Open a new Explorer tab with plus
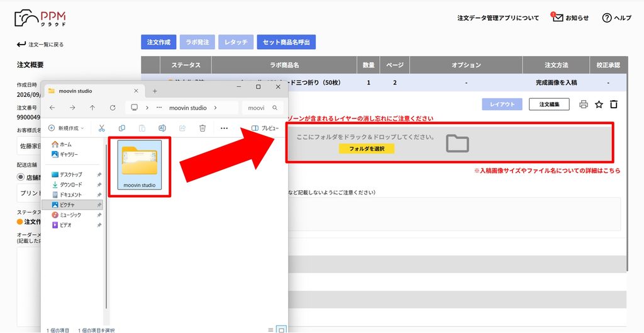 pos(155,91)
